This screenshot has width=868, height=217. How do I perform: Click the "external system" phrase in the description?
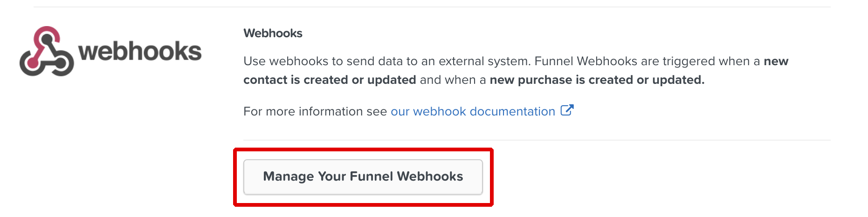484,61
